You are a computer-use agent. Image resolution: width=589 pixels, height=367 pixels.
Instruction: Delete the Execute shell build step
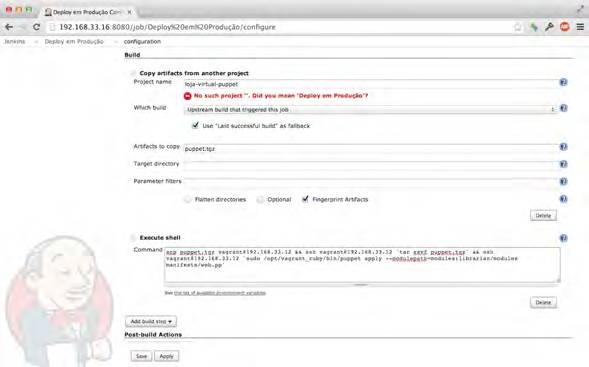click(543, 302)
